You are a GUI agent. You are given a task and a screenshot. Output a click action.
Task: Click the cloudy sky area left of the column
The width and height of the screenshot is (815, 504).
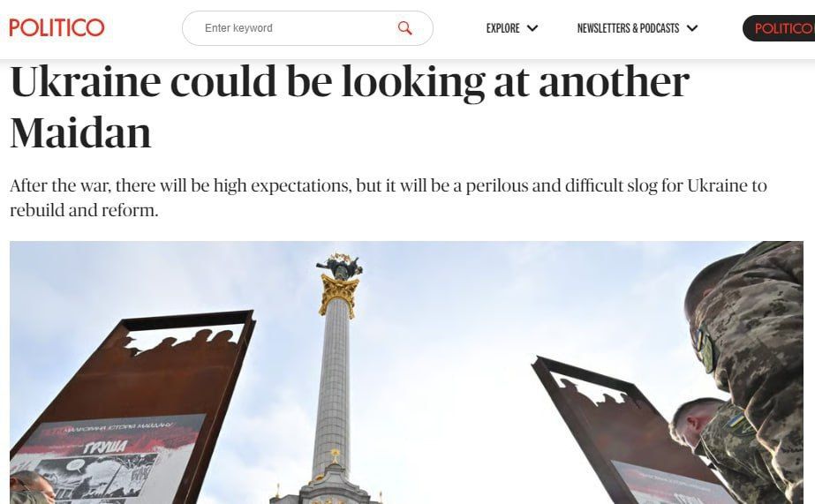(x=156, y=281)
